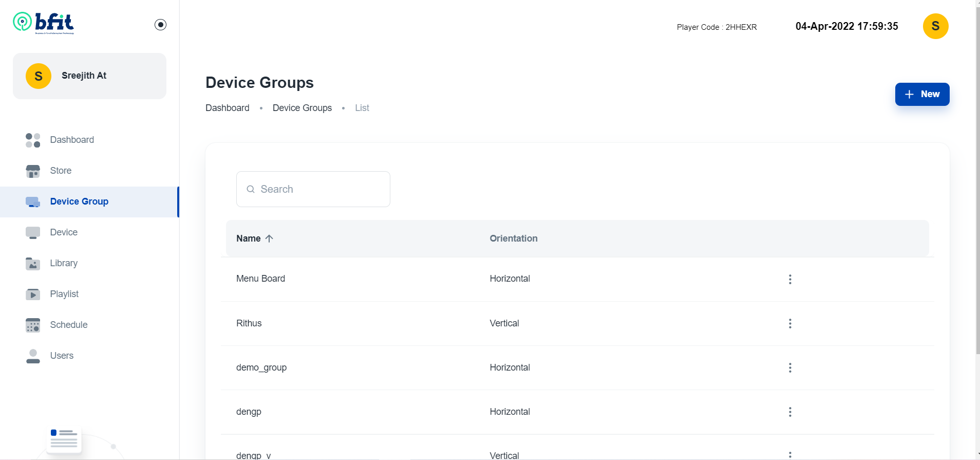The image size is (980, 460).
Task: Click the Device Groups page heading
Action: pyautogui.click(x=259, y=83)
